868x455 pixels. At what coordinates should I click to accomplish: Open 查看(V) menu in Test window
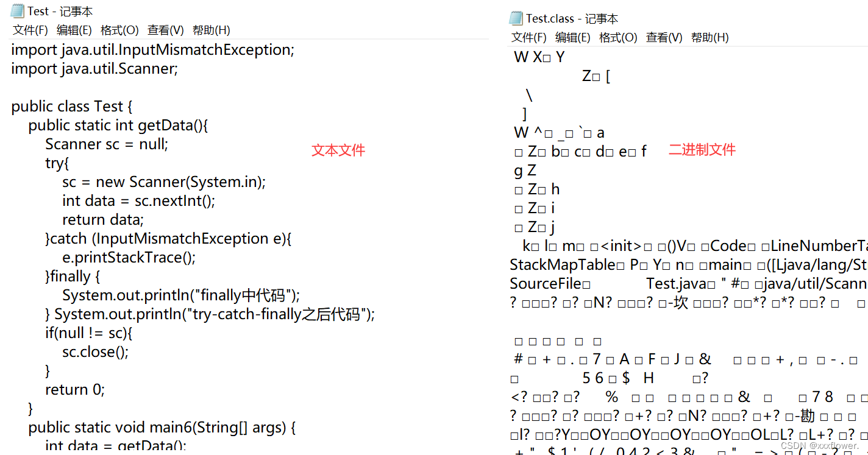[x=166, y=30]
